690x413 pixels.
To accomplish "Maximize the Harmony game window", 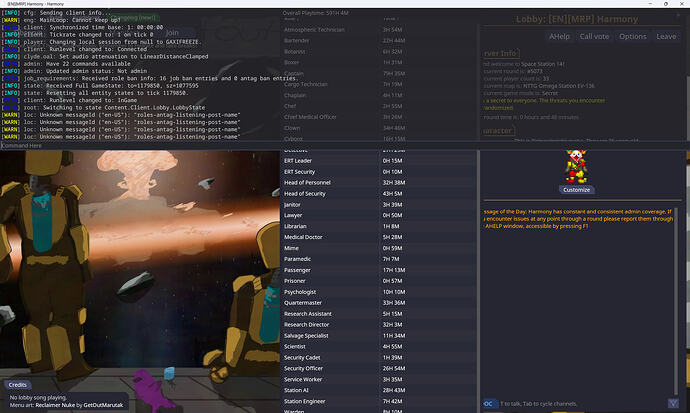I will pos(666,4).
